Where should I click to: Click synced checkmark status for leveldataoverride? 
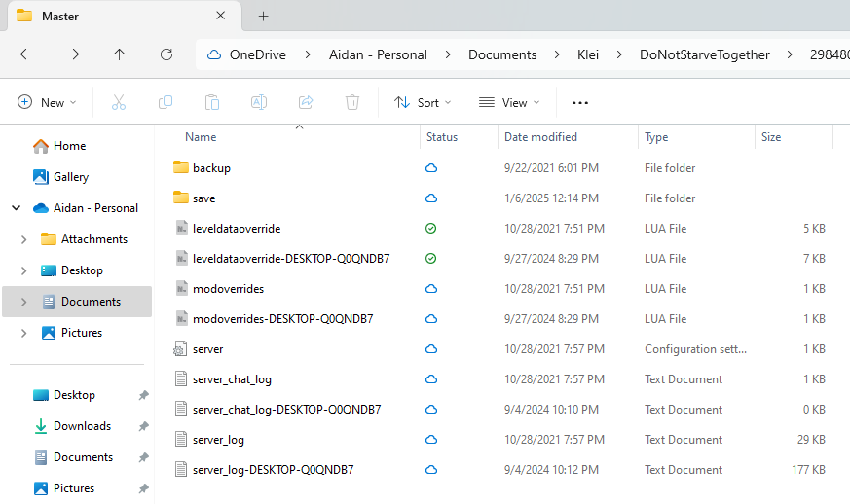point(431,228)
